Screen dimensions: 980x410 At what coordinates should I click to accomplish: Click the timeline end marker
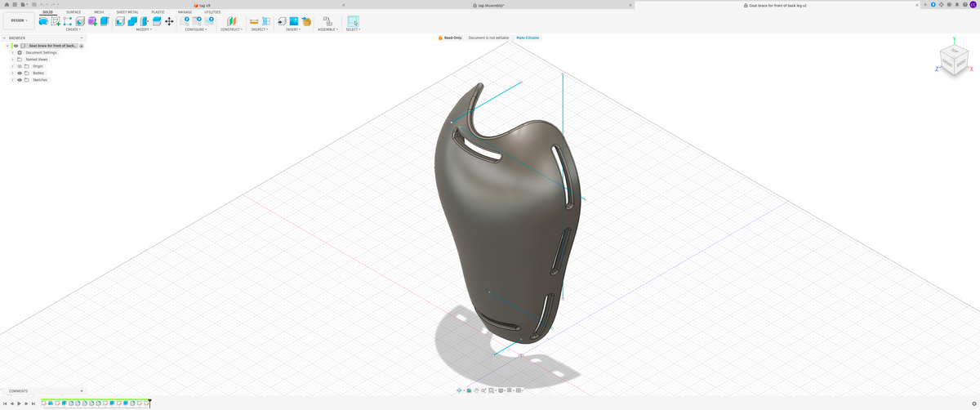tap(149, 402)
